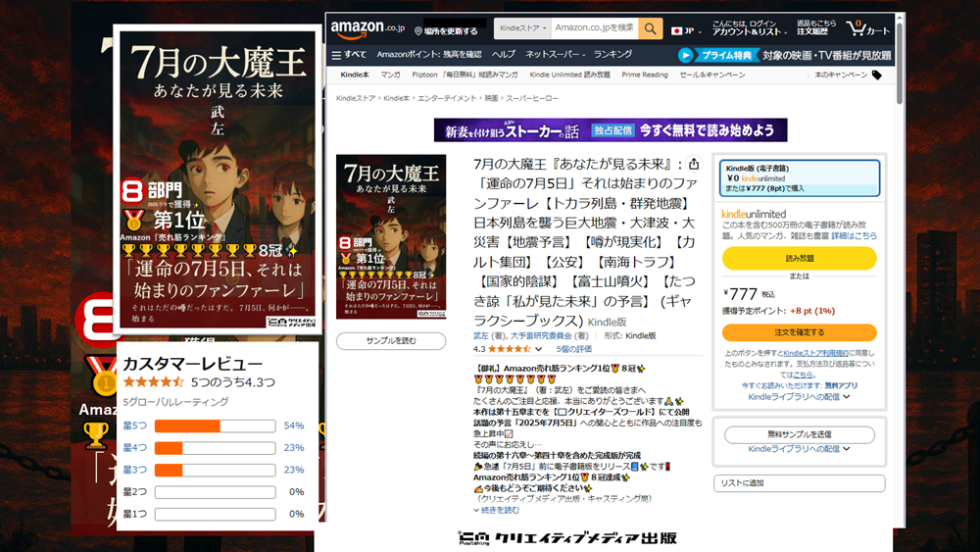The image size is (980, 552).
Task: Click into the Amazon.co.jp search field
Action: tap(595, 28)
